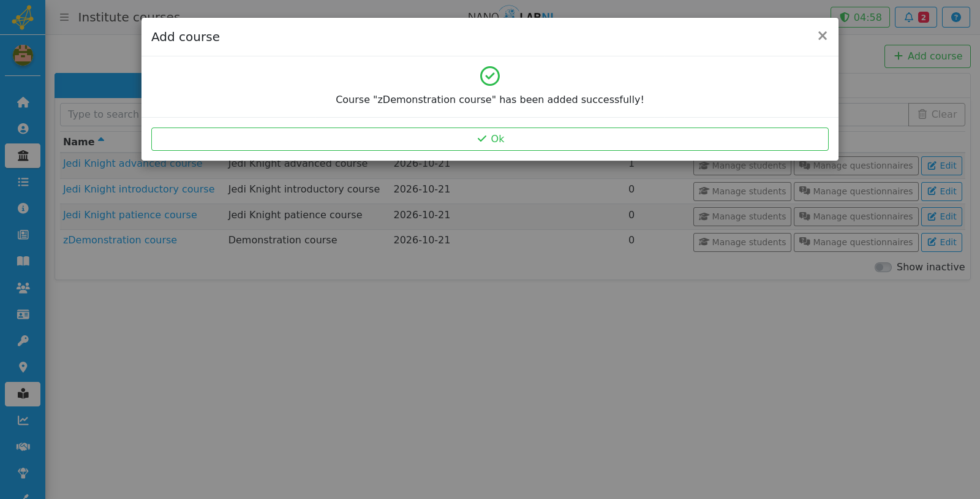Select the chart line statistics icon
The height and width of the screenshot is (499, 980).
click(x=23, y=421)
